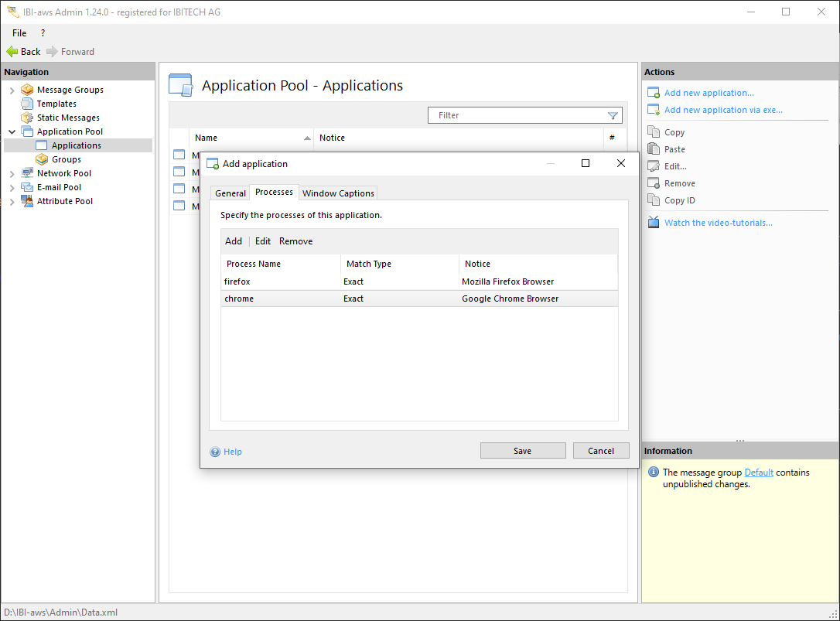Viewport: 840px width, 621px height.
Task: Click the Attribute Pool icon
Action: pos(27,201)
